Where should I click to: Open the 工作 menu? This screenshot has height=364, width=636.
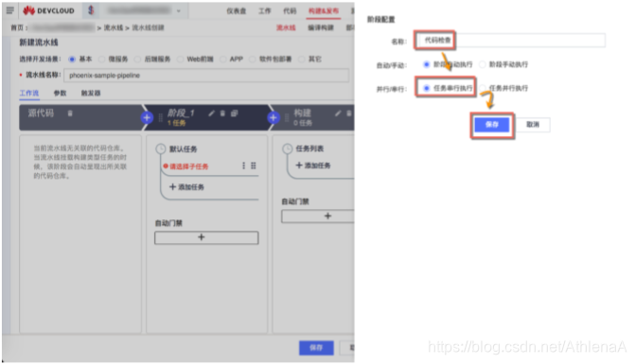264,11
